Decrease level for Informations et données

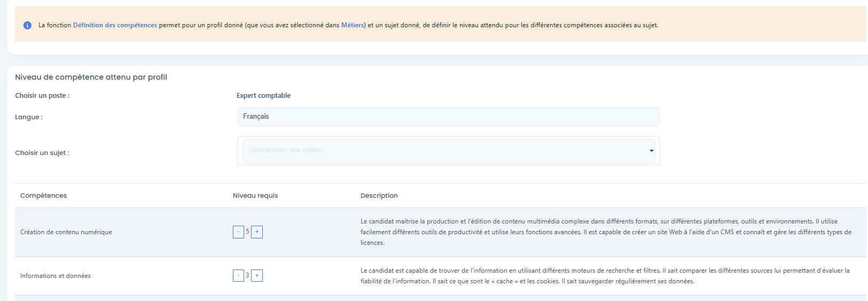point(238,276)
